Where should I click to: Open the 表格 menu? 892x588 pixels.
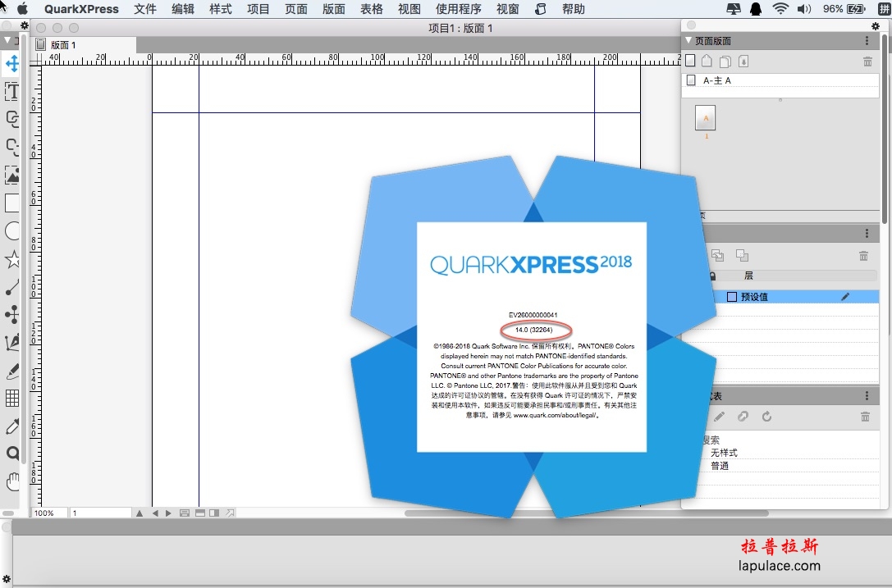point(372,9)
